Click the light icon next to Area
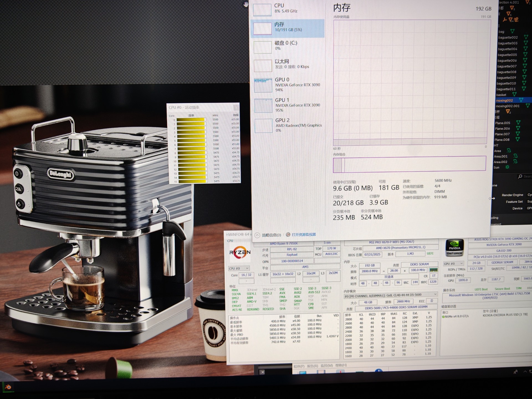Screen dimensions: 532x399 509,150
